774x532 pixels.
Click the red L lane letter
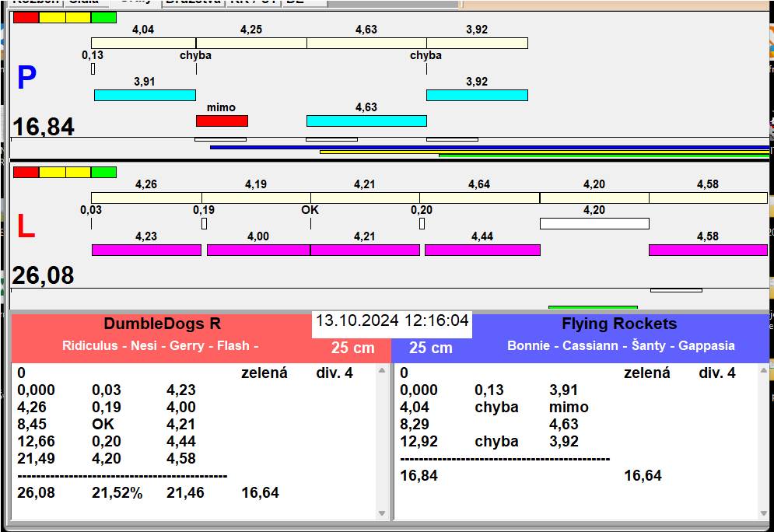tap(26, 226)
